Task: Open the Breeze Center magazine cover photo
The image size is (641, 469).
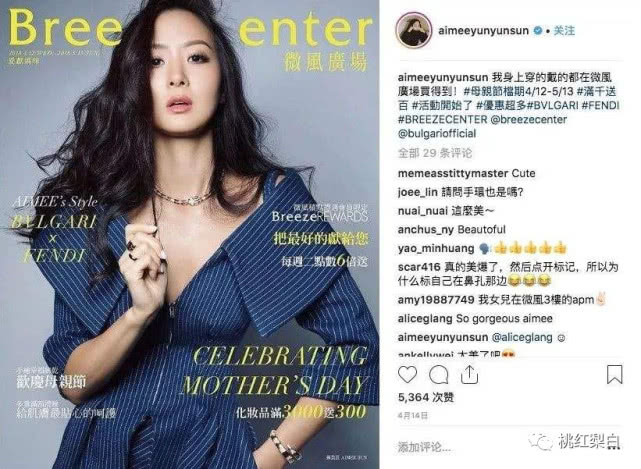Action: click(x=190, y=234)
